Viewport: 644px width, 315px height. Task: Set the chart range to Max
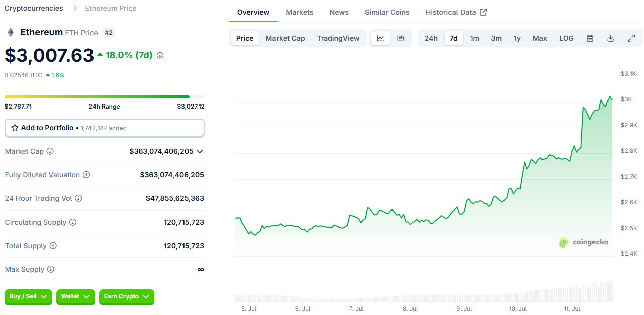(x=540, y=38)
